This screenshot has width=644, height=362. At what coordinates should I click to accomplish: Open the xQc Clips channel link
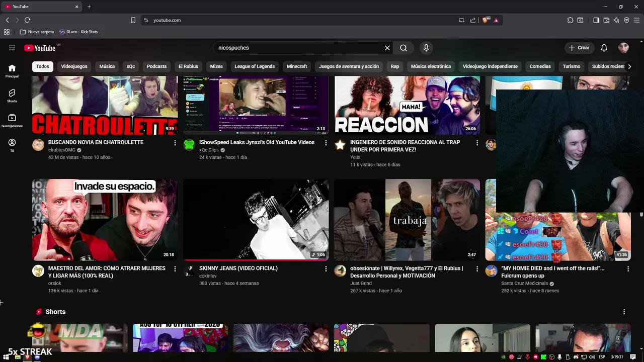(x=209, y=150)
